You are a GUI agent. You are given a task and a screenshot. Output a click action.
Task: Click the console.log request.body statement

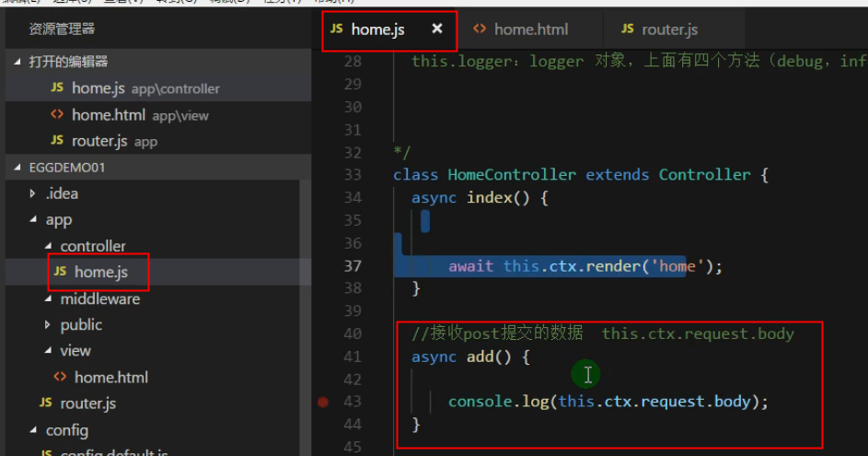pyautogui.click(x=608, y=402)
